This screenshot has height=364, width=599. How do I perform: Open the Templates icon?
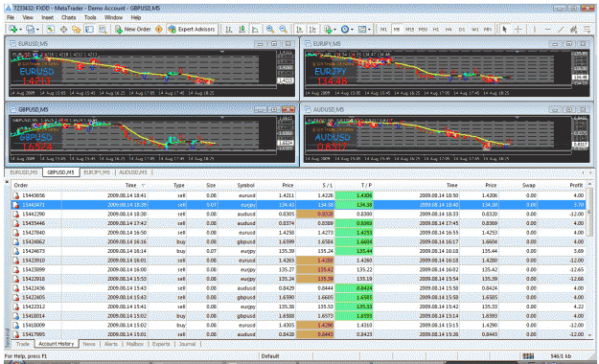tap(361, 30)
